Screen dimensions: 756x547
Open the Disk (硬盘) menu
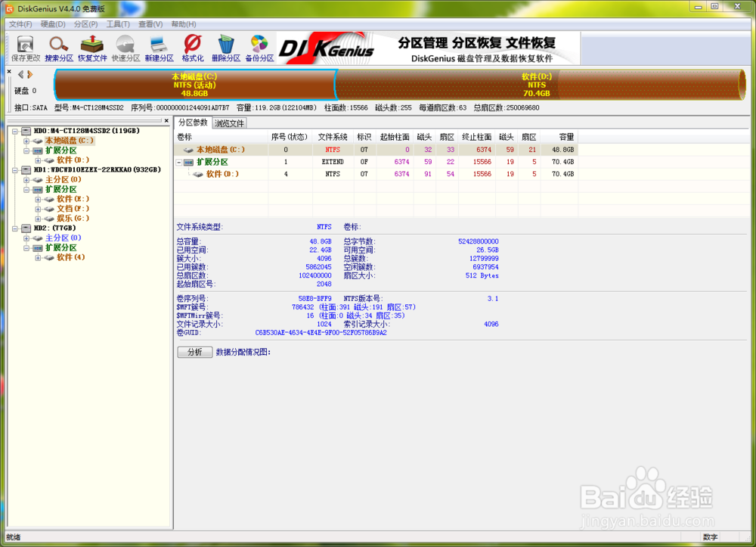pyautogui.click(x=53, y=24)
